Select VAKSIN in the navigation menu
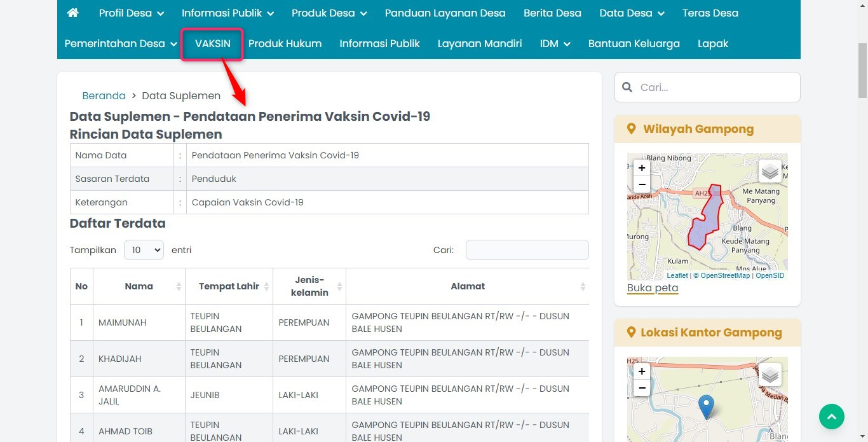 [212, 43]
